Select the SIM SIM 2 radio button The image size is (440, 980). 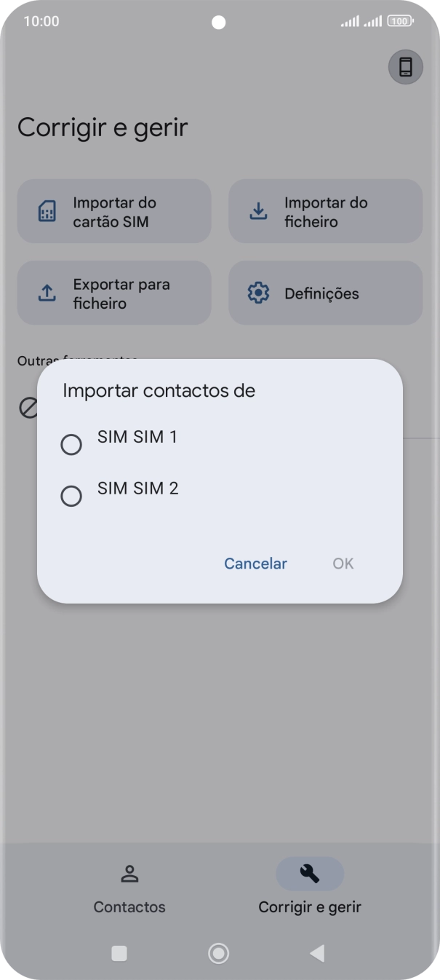[x=71, y=496]
